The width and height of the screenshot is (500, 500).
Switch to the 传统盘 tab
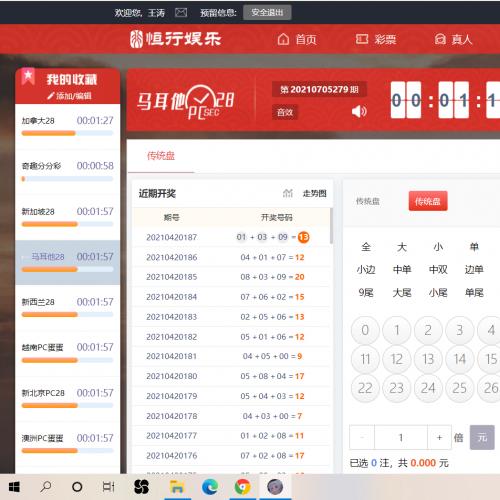161,156
